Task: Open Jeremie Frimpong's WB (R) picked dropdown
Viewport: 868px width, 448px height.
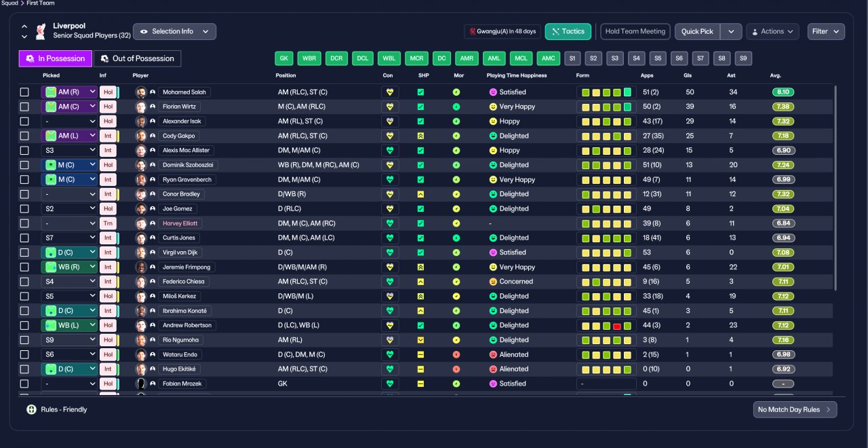Action: coord(69,267)
